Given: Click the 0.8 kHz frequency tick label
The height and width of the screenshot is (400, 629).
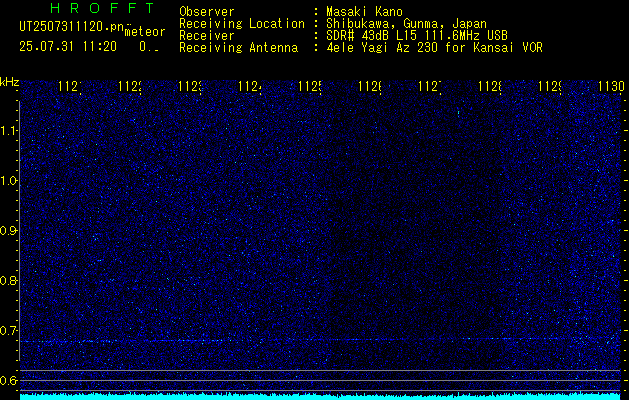Looking at the screenshot, I should [x=8, y=280].
